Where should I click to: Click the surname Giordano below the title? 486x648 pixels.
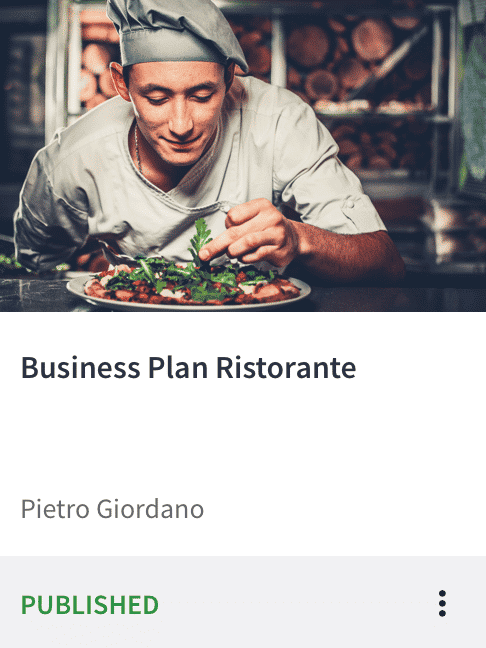150,509
